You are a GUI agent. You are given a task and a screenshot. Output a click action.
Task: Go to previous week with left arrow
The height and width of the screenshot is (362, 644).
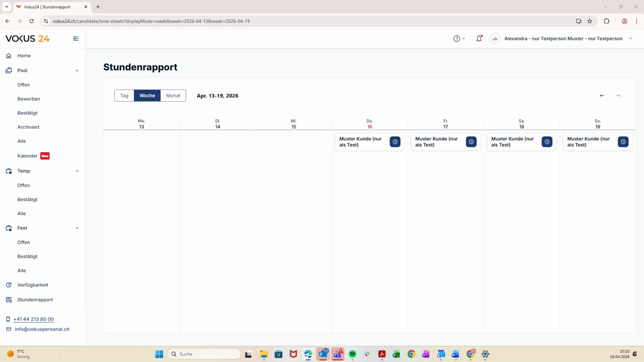[x=602, y=96]
